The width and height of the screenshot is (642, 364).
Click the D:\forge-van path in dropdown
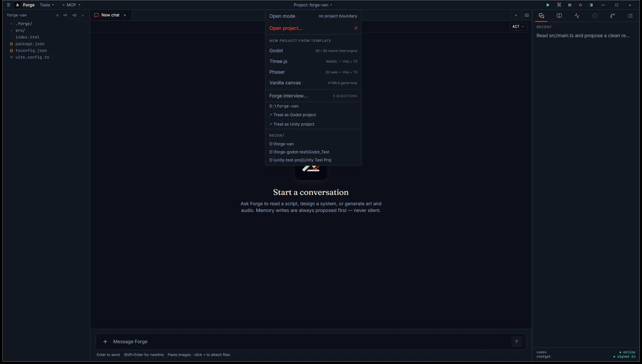(x=284, y=106)
